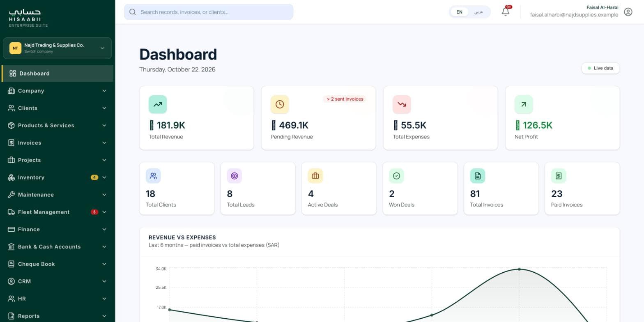The image size is (644, 322).
Task: Click the Total Invoices document icon
Action: (x=478, y=176)
